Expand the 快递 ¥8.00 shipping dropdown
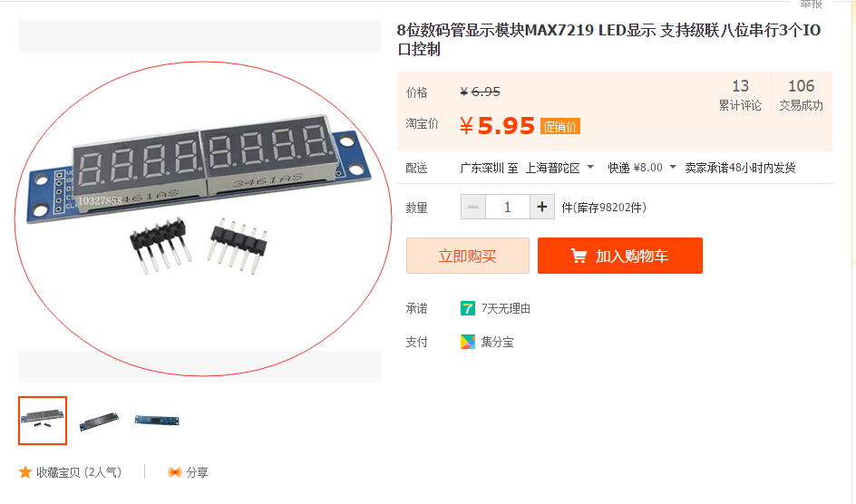Screen dimensions: 856x504 643,168
